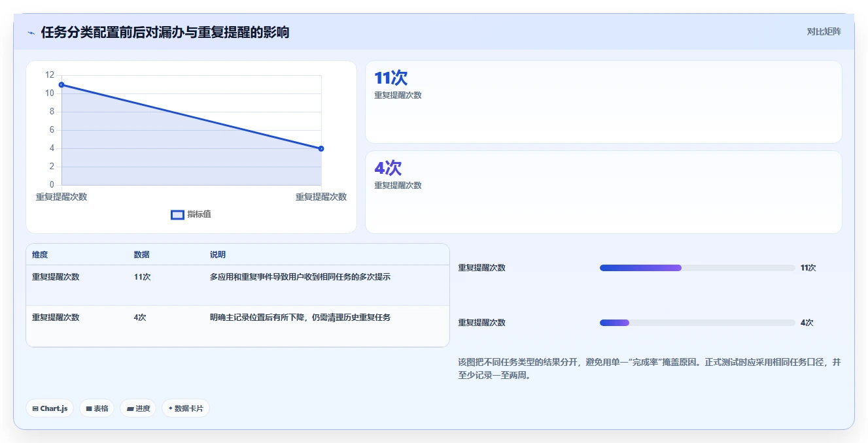Screen dimensions: 868x443
Task: Select the Chart.js tag pill
Action: tap(50, 408)
